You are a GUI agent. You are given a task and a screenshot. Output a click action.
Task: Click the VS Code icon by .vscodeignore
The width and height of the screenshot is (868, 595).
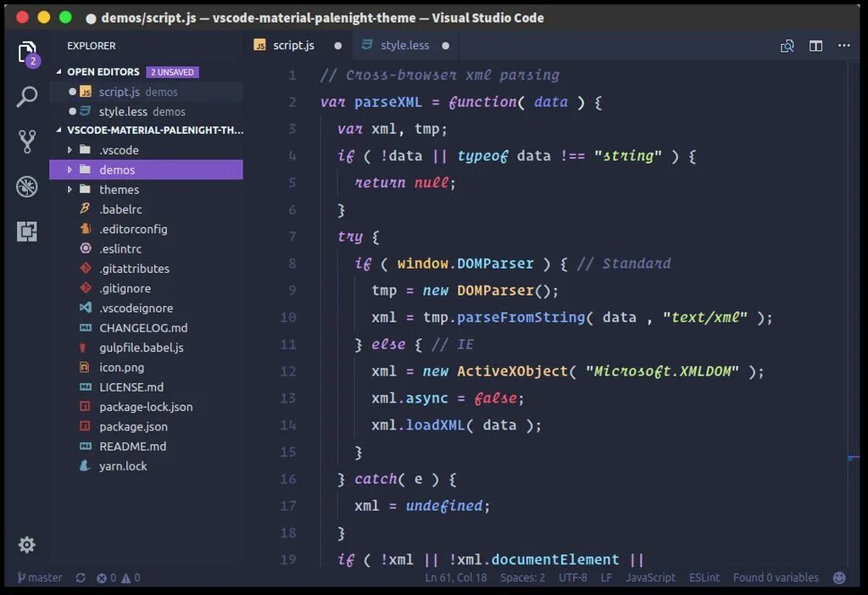tap(86, 307)
